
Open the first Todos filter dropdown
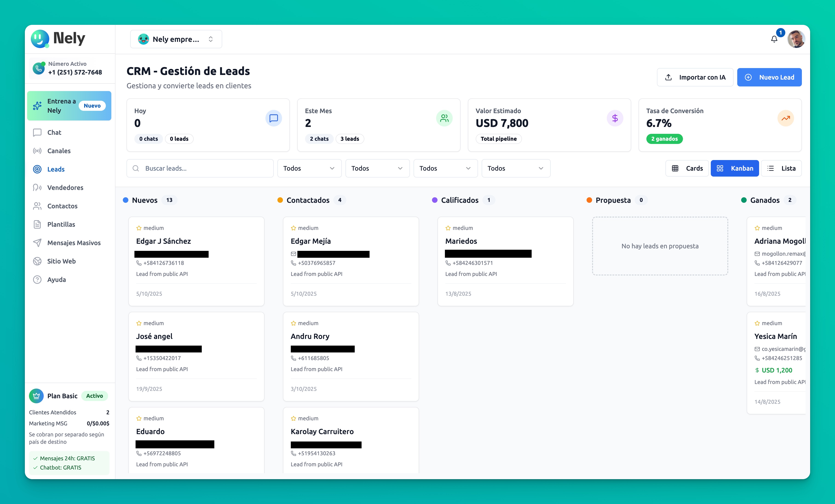309,168
